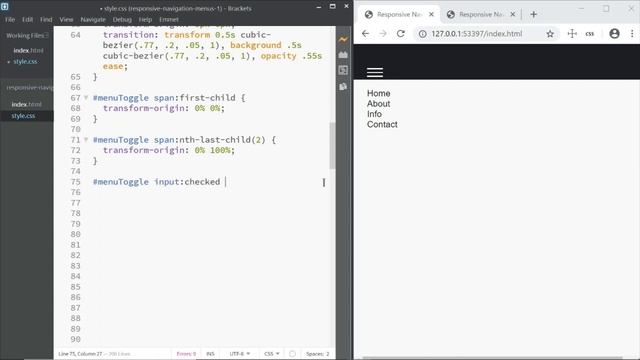
Task: Collapse the code block at line 67
Action: (x=86, y=98)
